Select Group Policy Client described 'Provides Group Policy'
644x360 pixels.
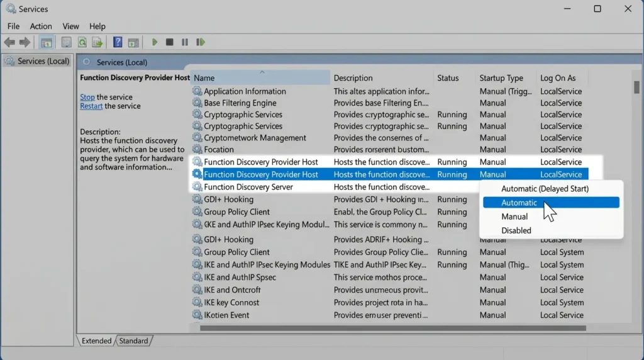click(236, 252)
